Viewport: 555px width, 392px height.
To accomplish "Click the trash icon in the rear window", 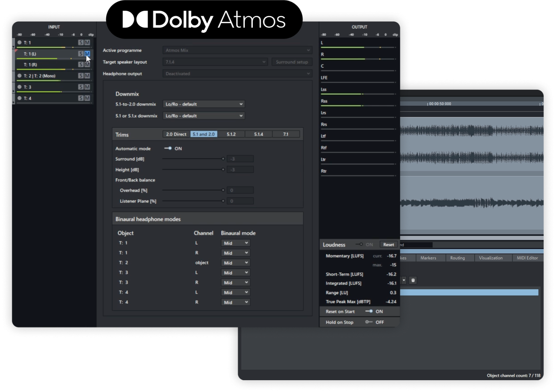I will click(413, 280).
